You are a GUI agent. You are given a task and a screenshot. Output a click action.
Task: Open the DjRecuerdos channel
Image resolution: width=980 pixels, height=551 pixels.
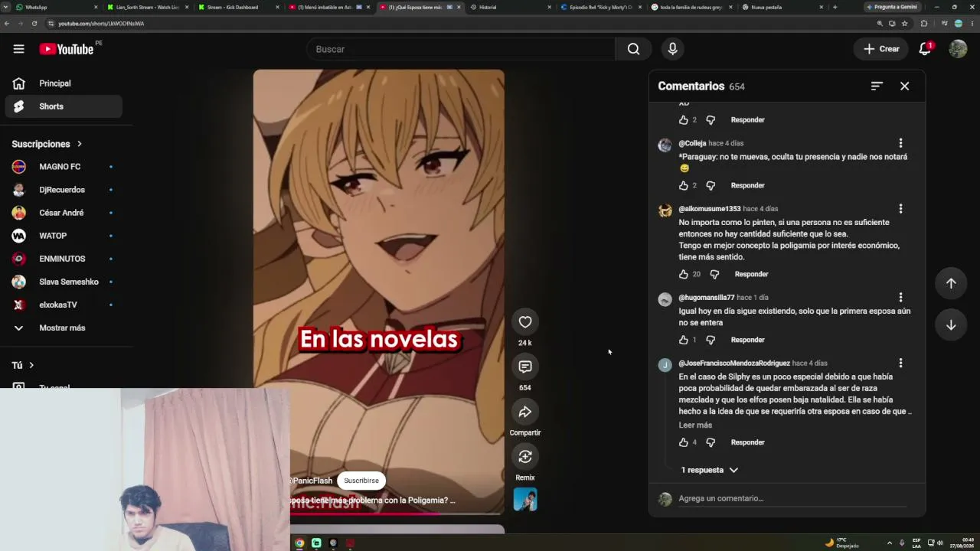[64, 190]
